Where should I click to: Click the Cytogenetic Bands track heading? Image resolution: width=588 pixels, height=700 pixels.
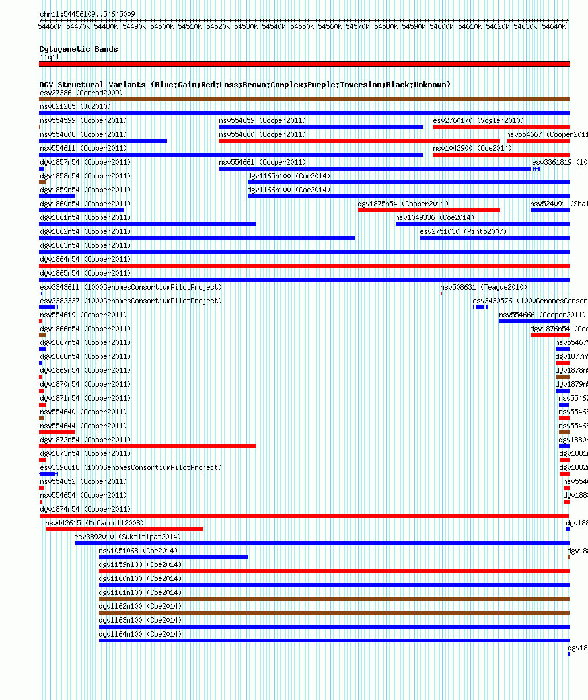point(79,49)
